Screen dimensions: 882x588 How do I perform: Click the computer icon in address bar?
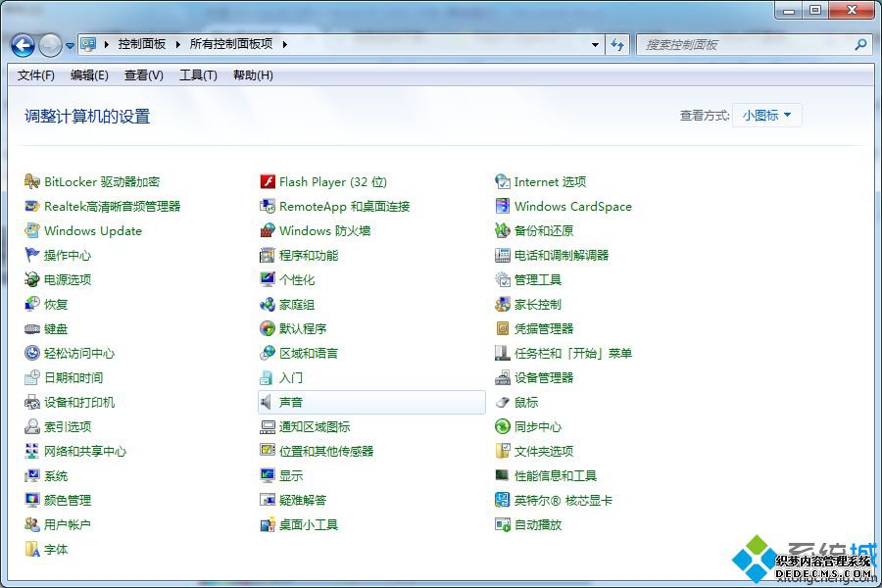coord(88,44)
